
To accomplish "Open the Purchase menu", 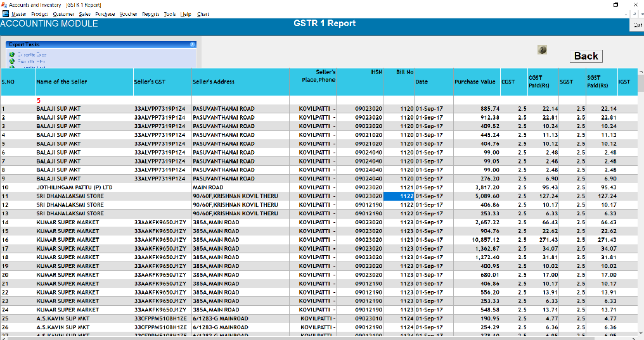I will [105, 13].
